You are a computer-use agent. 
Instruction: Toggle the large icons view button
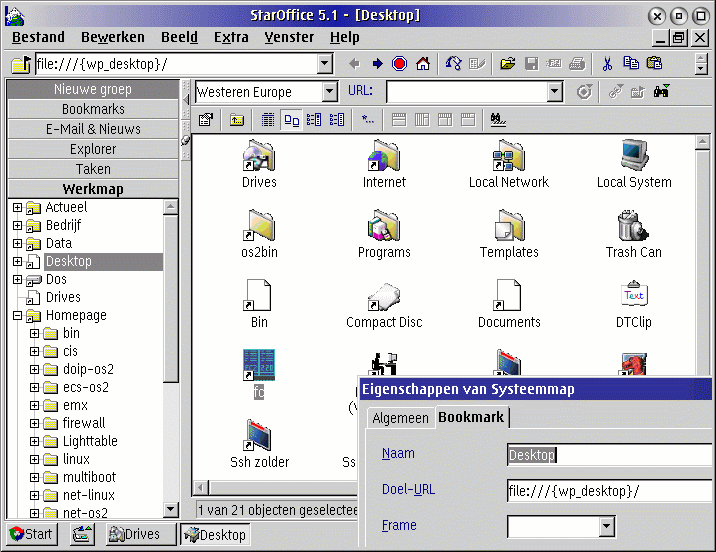(291, 120)
